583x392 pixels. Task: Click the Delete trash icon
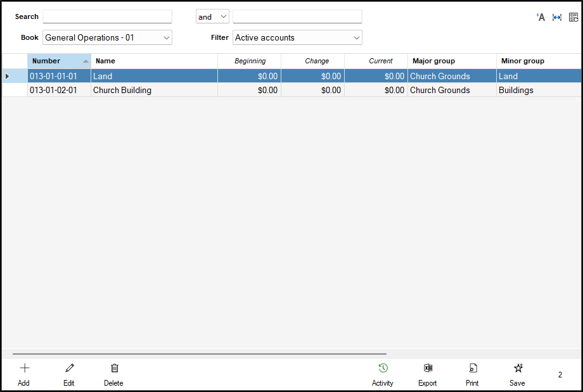point(114,368)
